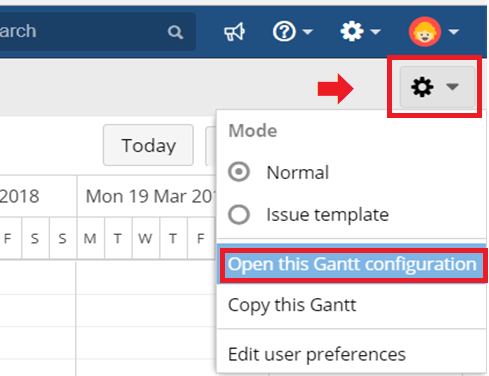This screenshot has height=376, width=489.
Task: Click the W day column header
Action: tap(145, 239)
